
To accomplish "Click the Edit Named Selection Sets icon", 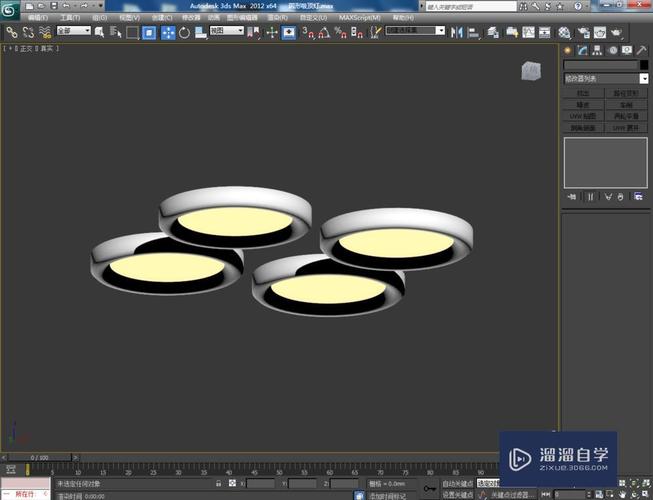I will tap(376, 32).
